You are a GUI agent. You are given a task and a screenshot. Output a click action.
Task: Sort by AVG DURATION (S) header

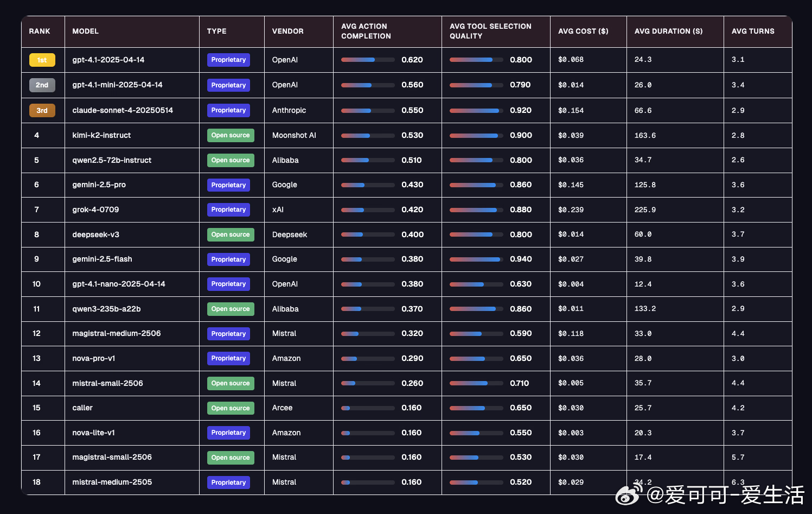coord(669,31)
